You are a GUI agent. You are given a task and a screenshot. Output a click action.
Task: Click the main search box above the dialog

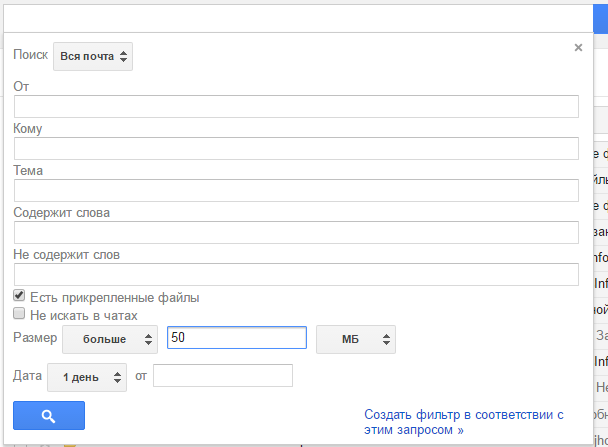coord(290,17)
